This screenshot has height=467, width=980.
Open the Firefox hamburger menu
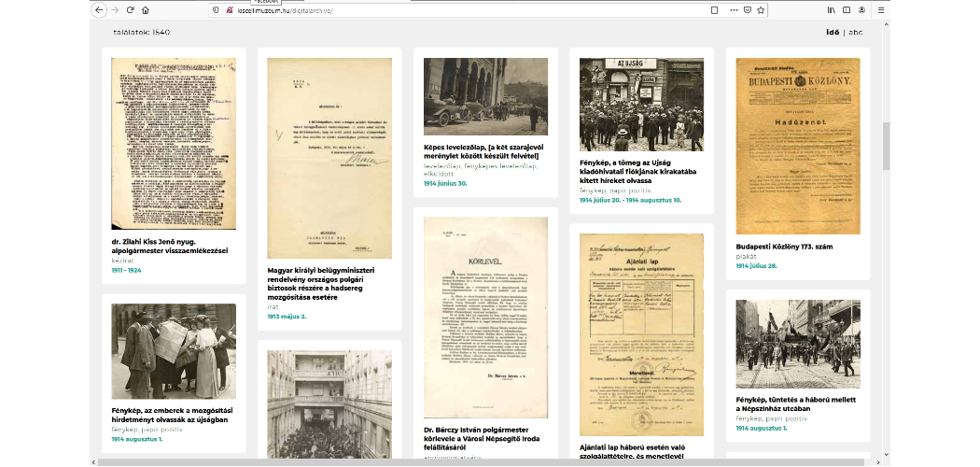point(880,9)
